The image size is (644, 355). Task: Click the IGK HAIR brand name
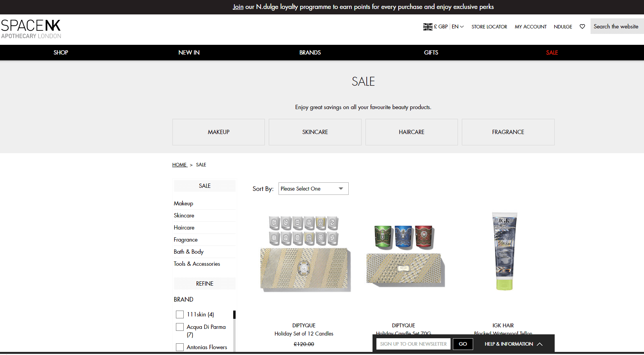503,325
